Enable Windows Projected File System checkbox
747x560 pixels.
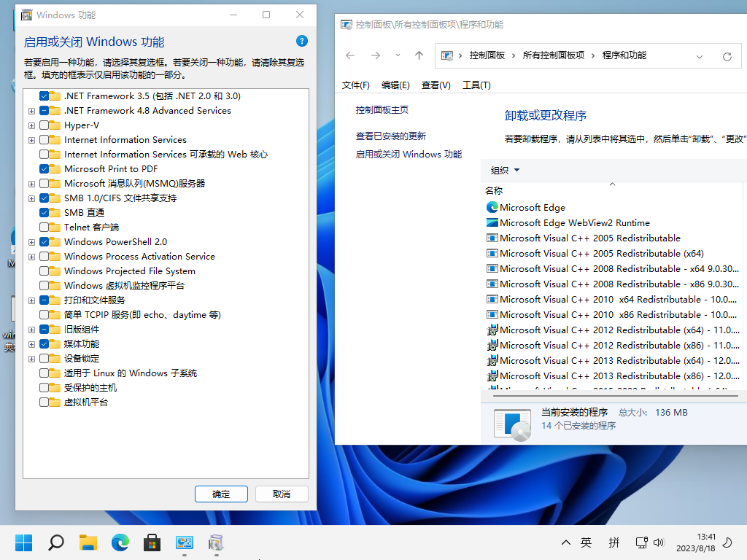pyautogui.click(x=44, y=271)
